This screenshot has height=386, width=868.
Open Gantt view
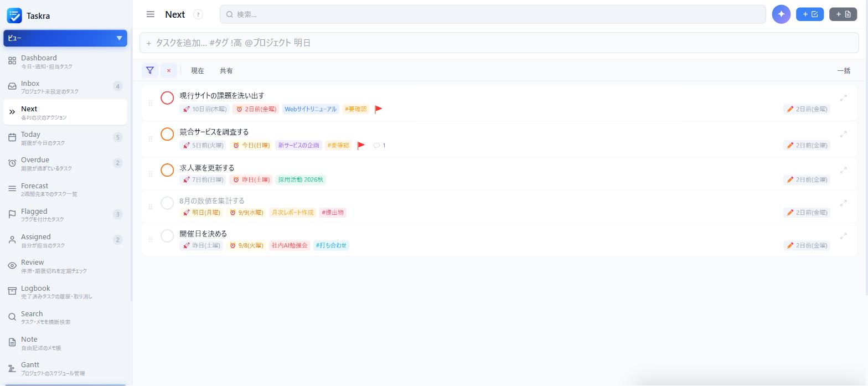coord(65,368)
